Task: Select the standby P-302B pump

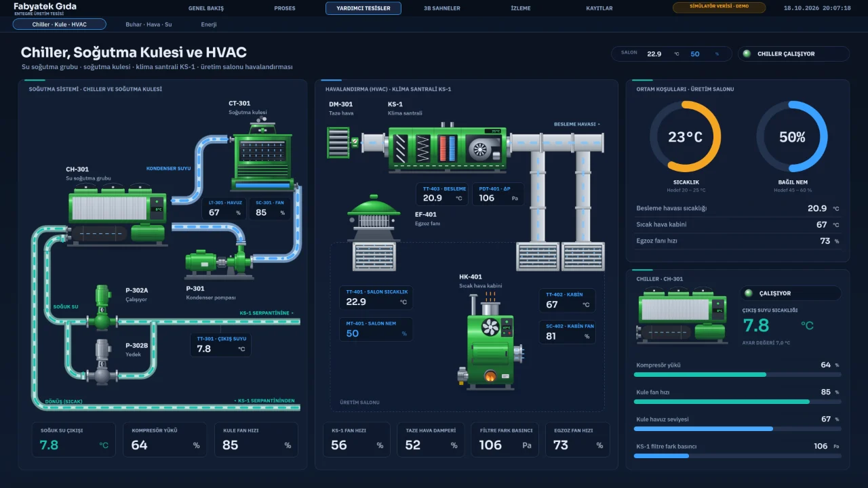Action: click(x=102, y=362)
